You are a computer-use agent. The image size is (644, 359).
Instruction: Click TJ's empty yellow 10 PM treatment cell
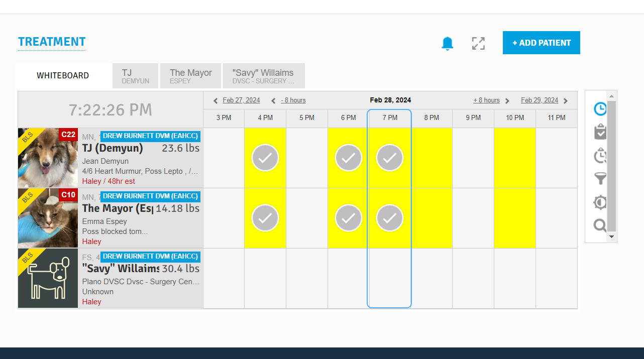[x=514, y=158]
